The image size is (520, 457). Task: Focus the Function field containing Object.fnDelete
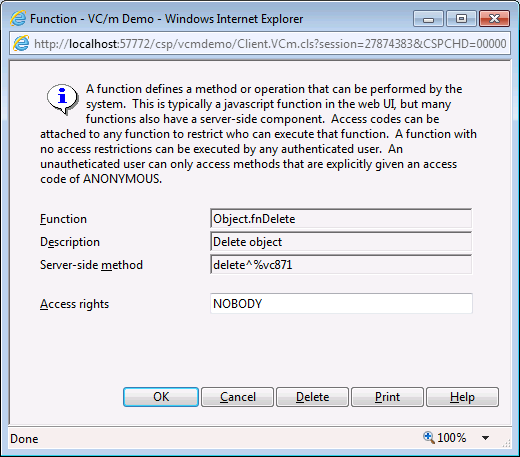click(x=341, y=219)
